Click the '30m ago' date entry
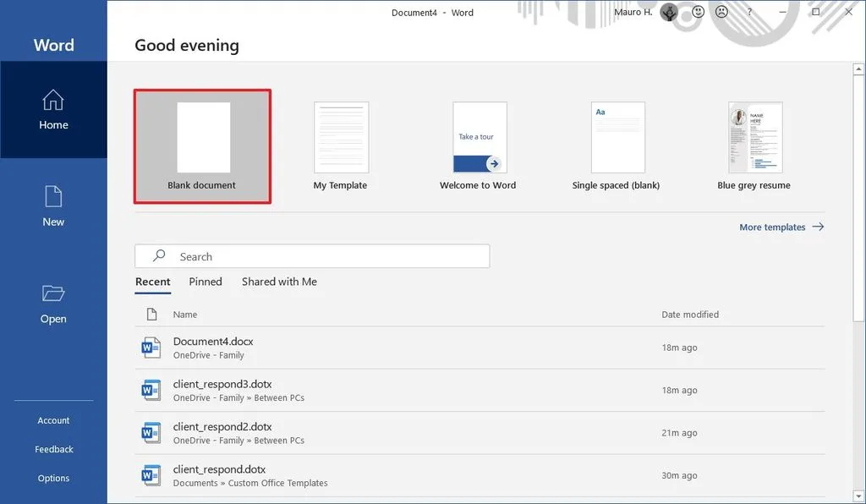This screenshot has height=504, width=866. pos(679,475)
